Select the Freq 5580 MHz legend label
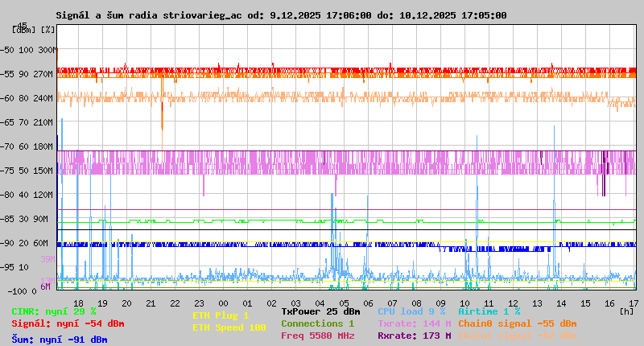The height and width of the screenshot is (346, 644). [x=317, y=336]
